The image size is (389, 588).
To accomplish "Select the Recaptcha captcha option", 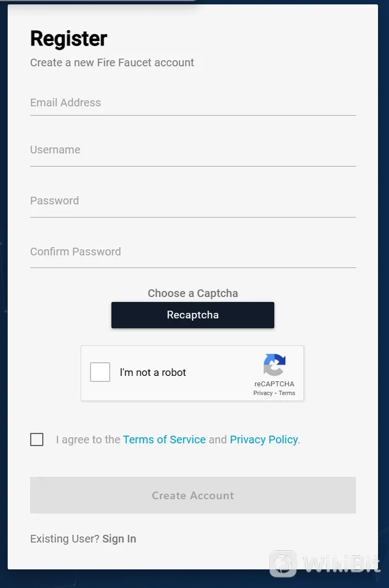I will click(193, 315).
